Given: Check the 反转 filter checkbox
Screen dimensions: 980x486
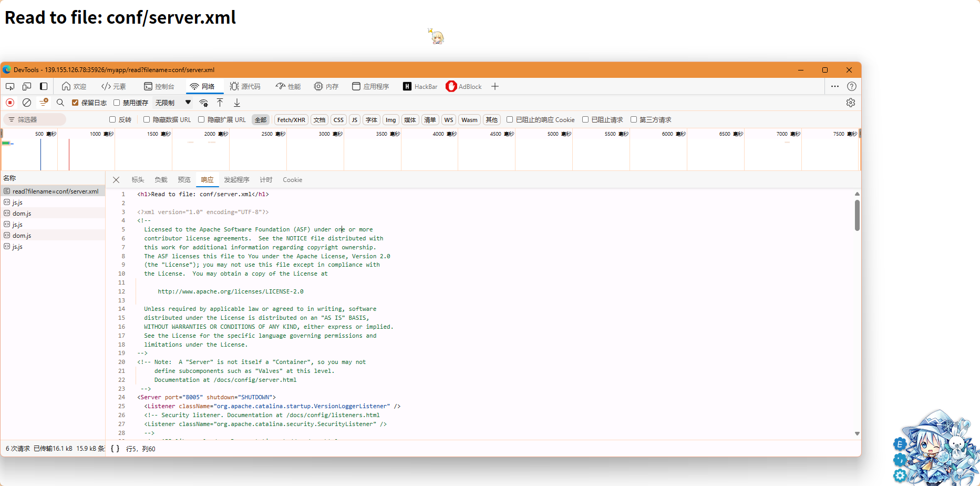Looking at the screenshot, I should pyautogui.click(x=112, y=119).
